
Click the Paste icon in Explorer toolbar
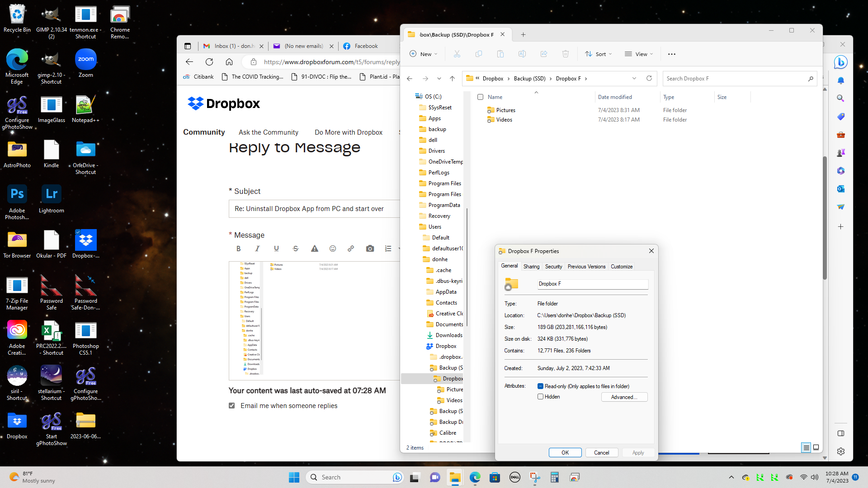point(500,54)
